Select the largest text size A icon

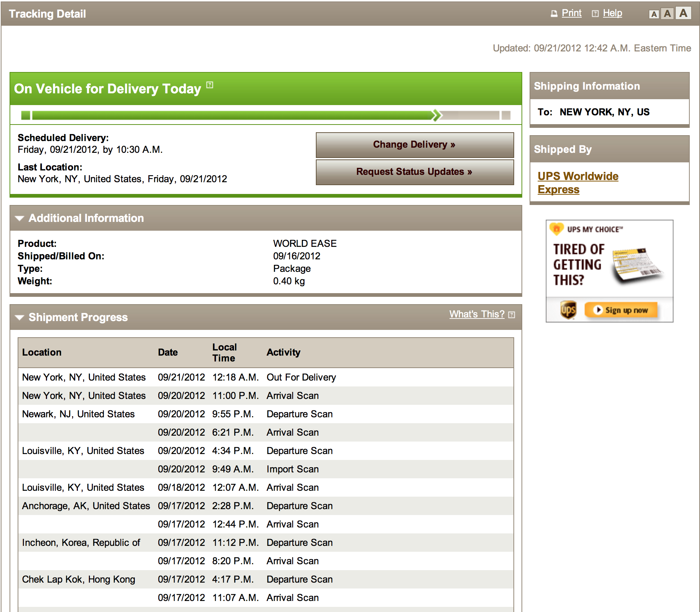(683, 13)
